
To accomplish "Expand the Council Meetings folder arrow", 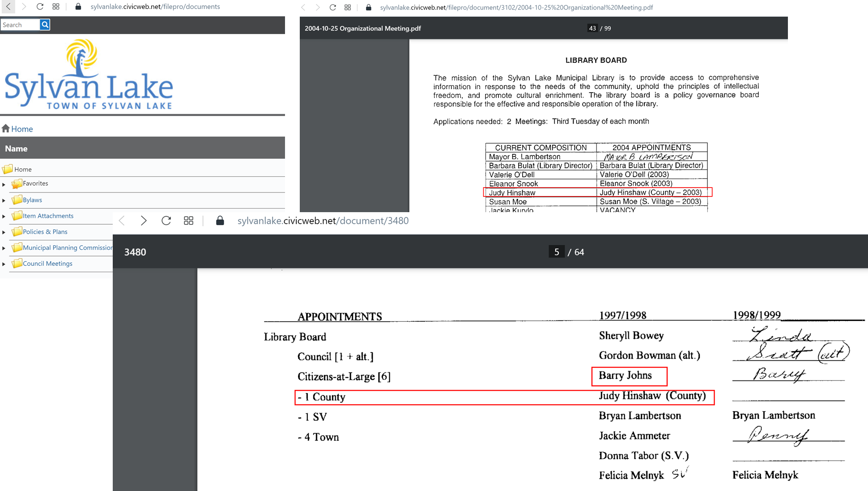I will click(4, 264).
